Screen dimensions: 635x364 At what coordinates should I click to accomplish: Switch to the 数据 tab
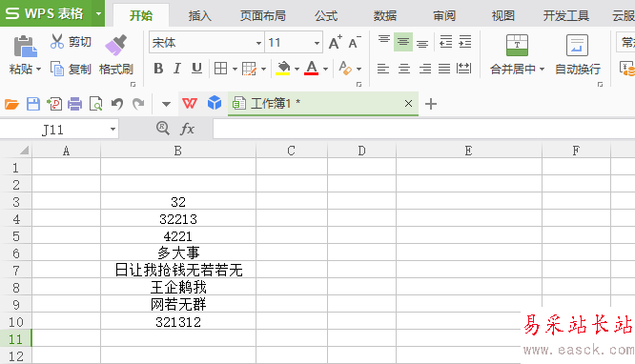click(385, 16)
